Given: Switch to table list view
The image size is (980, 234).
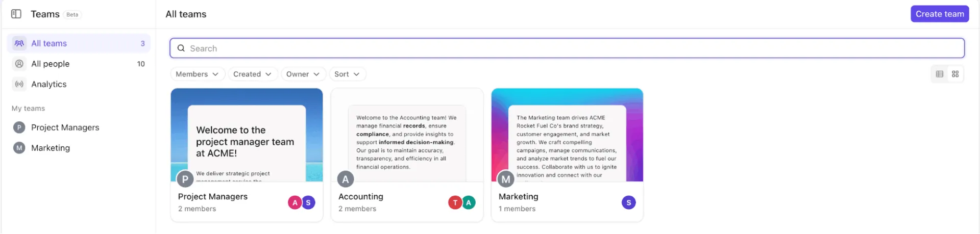Looking at the screenshot, I should tap(940, 74).
